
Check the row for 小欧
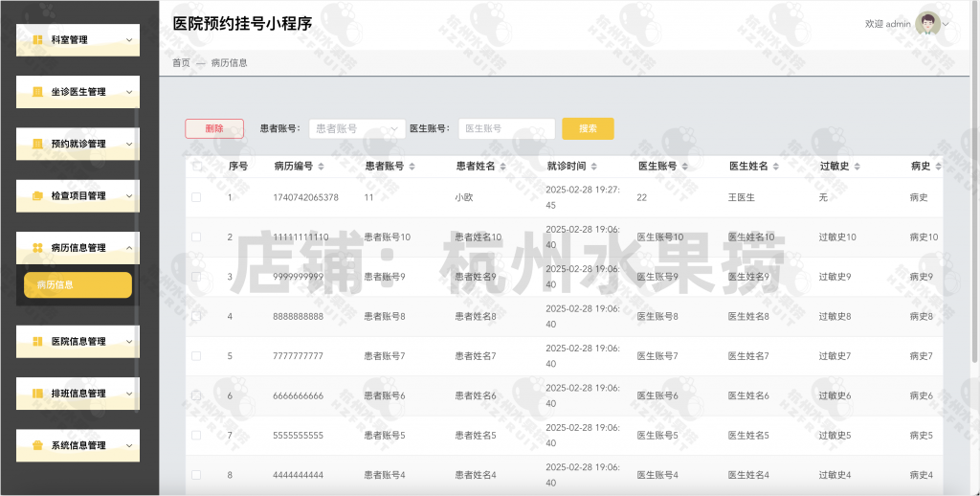[x=196, y=197]
